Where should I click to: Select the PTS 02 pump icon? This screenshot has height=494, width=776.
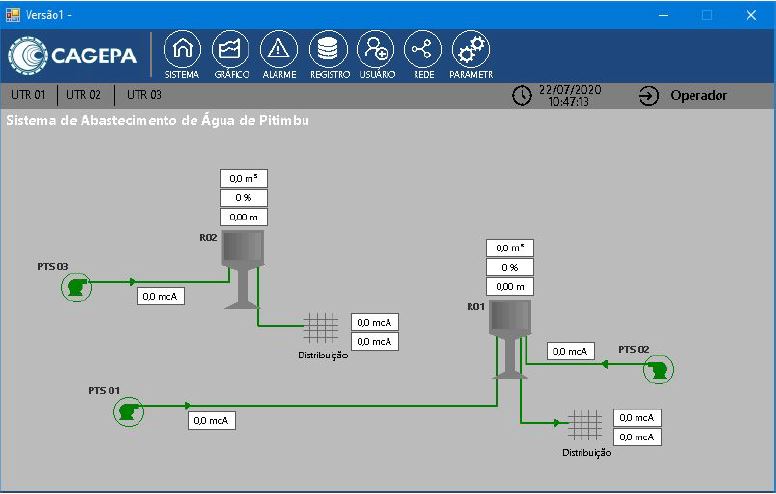[x=657, y=371]
